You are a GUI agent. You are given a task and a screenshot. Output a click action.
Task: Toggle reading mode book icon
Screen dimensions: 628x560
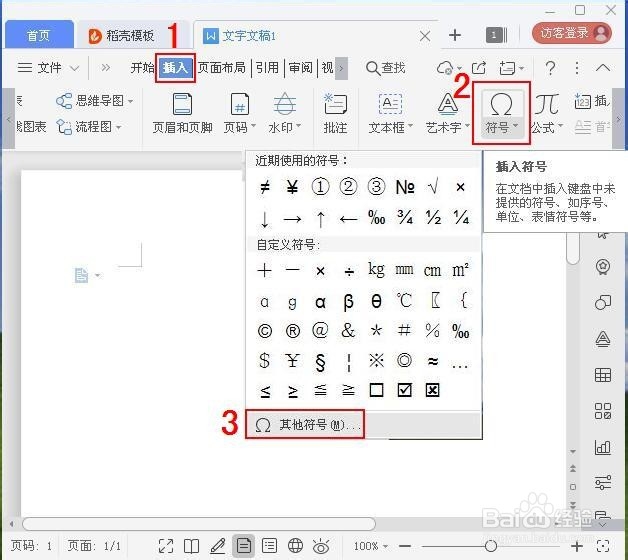191,546
